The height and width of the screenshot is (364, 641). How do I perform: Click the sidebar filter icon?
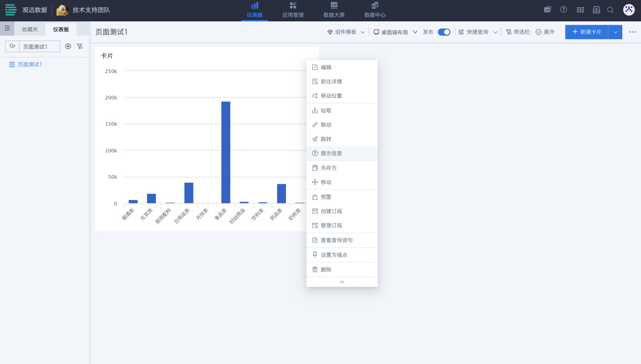click(80, 46)
